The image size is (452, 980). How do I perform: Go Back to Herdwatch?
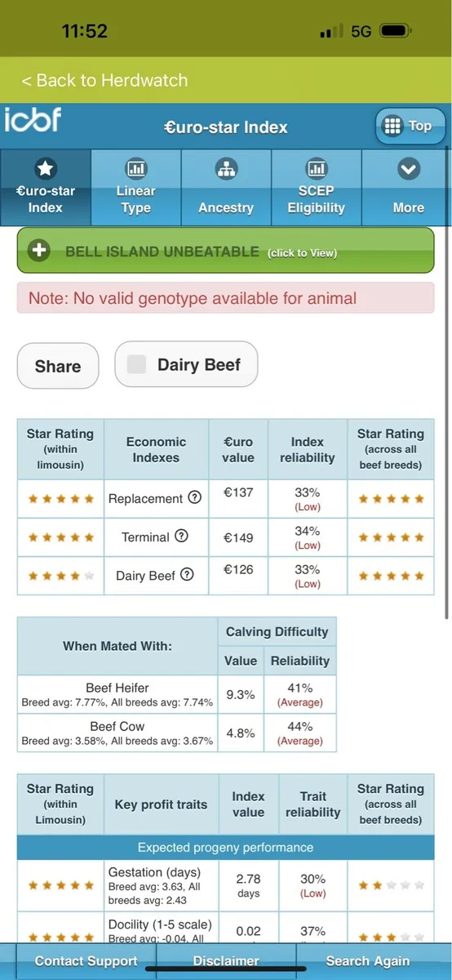[x=104, y=80]
